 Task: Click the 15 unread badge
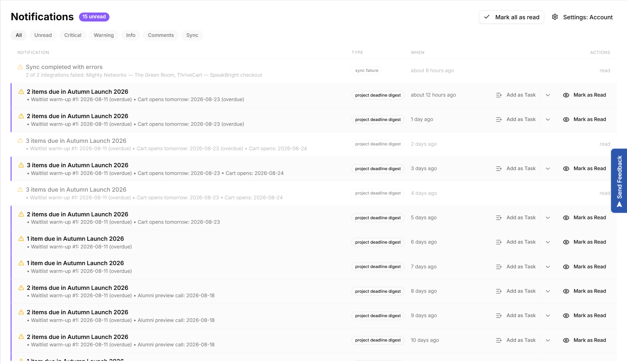[x=94, y=17]
